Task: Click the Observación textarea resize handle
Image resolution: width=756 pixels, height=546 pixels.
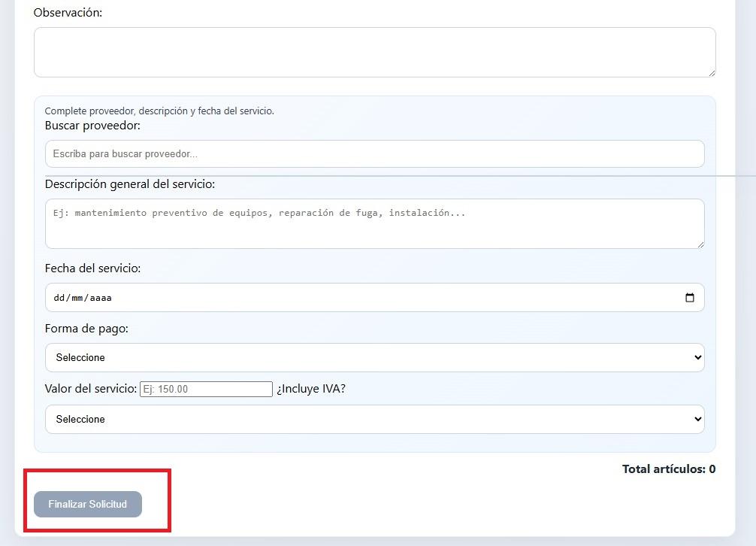Action: 712,73
